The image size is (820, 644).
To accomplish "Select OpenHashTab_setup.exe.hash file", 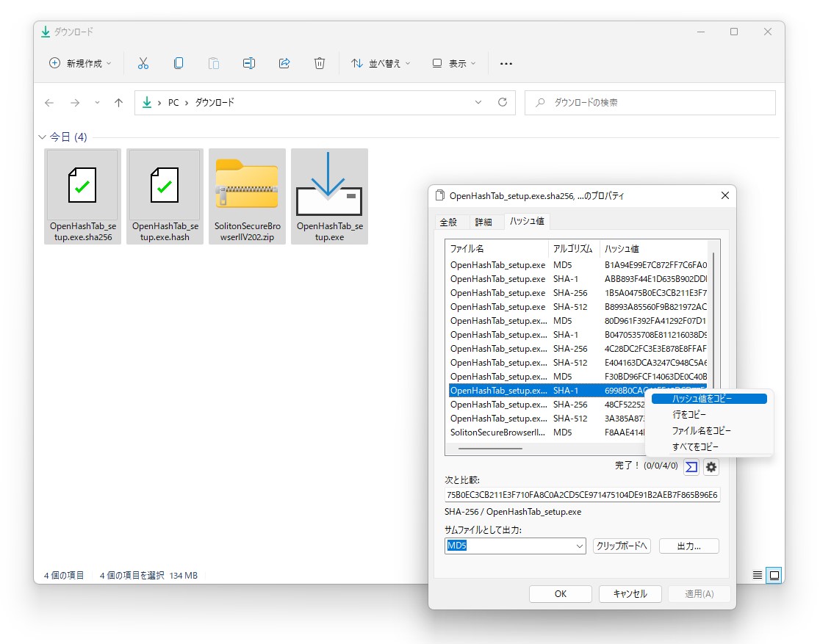I will [x=165, y=197].
